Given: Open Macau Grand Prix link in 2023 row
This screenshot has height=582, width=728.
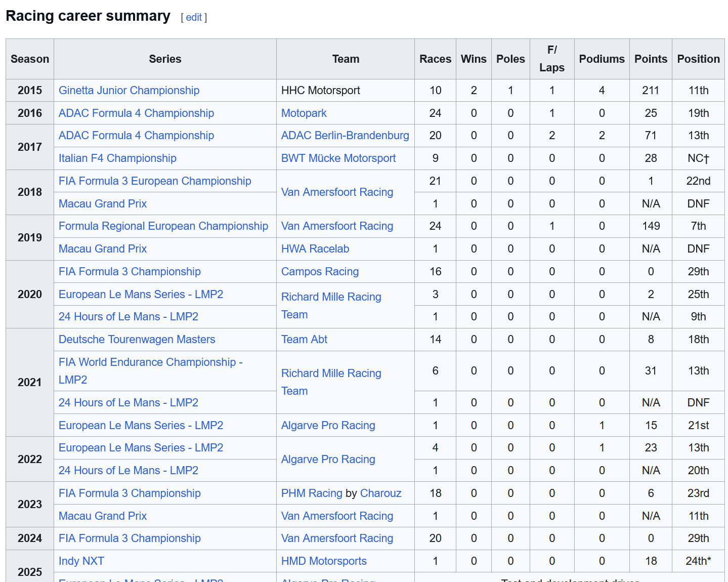Looking at the screenshot, I should [103, 516].
